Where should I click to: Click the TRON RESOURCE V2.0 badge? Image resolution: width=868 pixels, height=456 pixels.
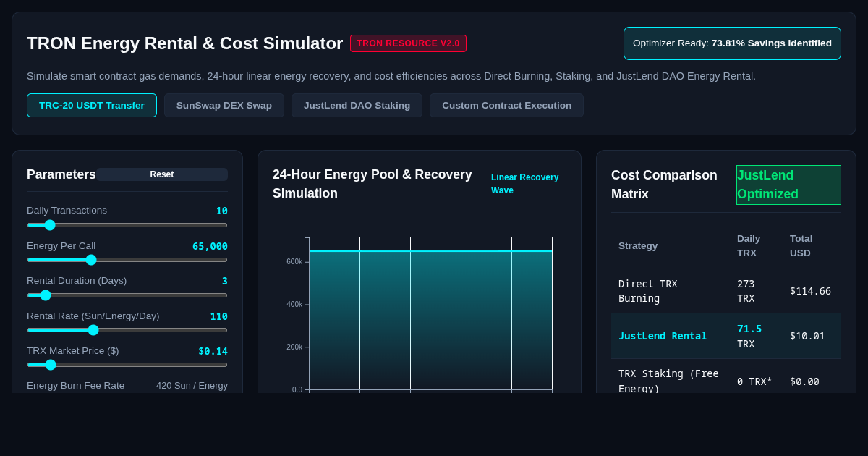click(408, 43)
